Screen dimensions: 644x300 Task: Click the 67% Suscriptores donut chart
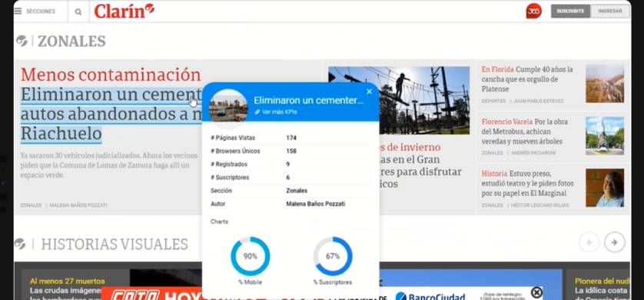pos(333,256)
